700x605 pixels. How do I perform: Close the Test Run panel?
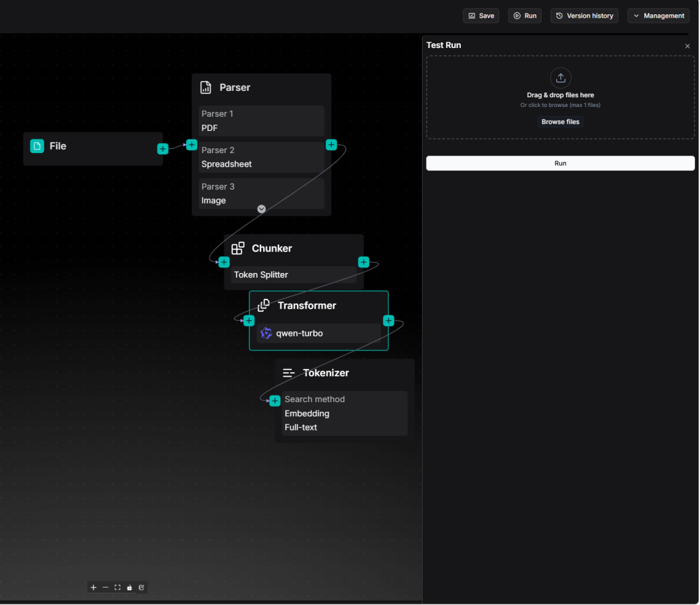688,46
